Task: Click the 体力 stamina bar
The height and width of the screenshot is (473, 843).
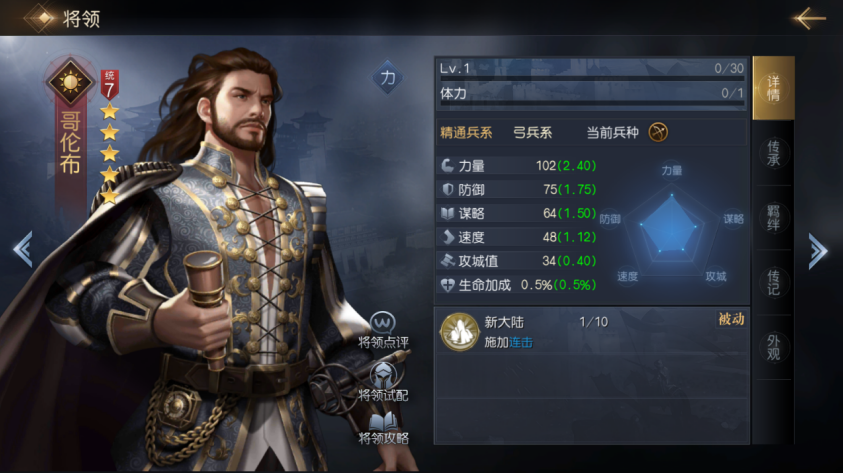Action: 591,95
